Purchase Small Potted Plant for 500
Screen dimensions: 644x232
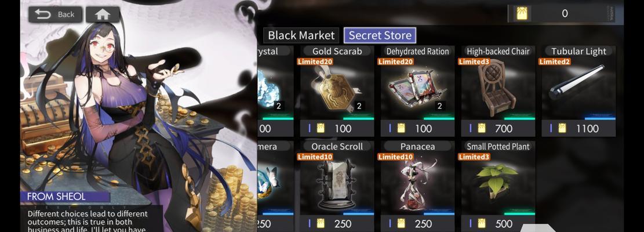(497, 224)
